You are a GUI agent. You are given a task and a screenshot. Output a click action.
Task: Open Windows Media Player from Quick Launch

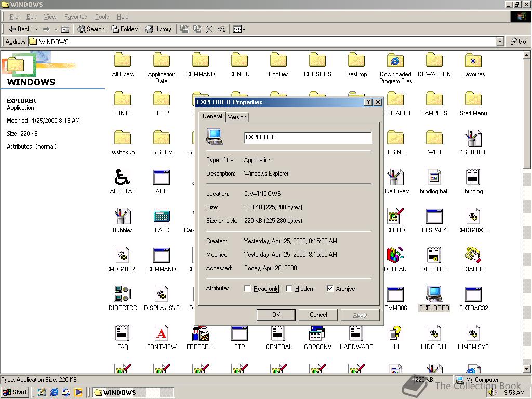pos(78,392)
